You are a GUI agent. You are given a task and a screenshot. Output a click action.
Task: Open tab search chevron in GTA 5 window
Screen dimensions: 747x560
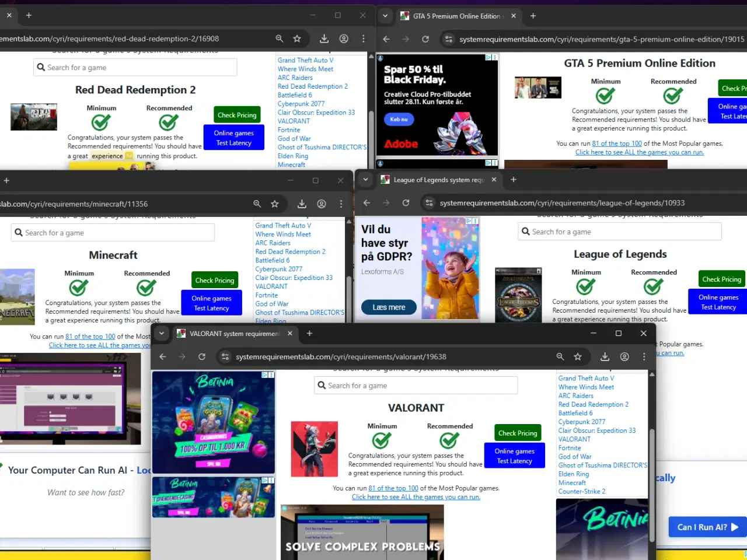(x=385, y=16)
